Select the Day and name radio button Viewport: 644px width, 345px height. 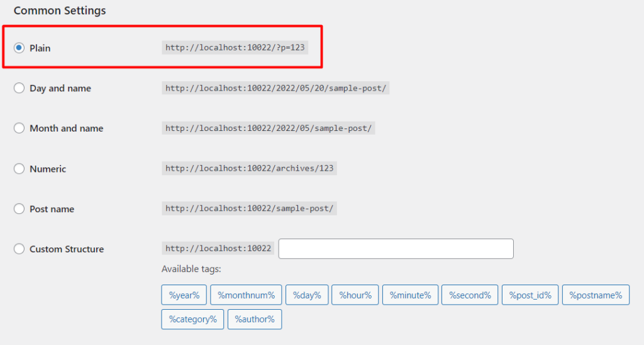click(19, 88)
